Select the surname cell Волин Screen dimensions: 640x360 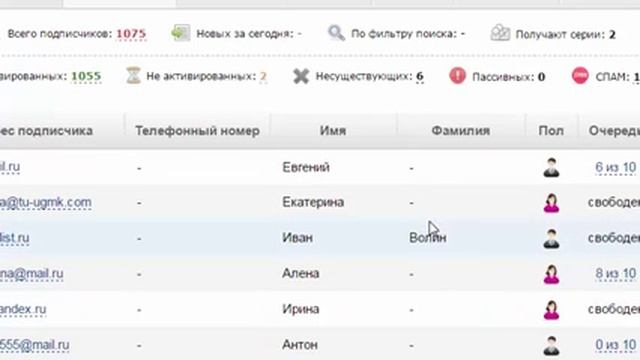coord(428,238)
